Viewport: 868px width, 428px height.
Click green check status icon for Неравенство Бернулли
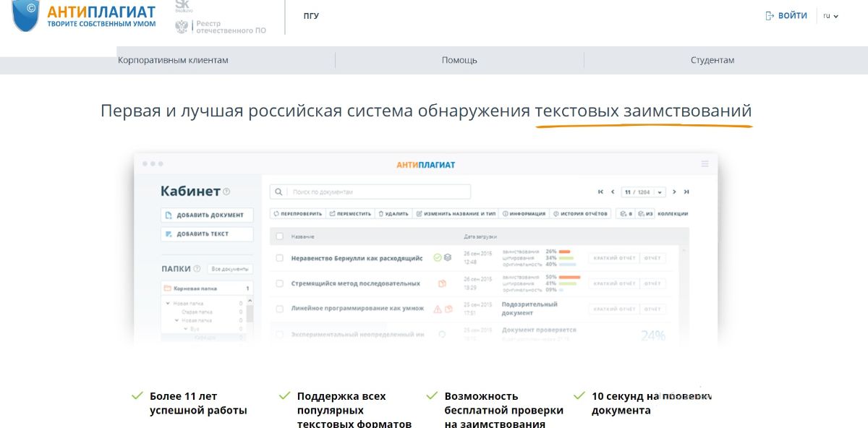tap(438, 257)
